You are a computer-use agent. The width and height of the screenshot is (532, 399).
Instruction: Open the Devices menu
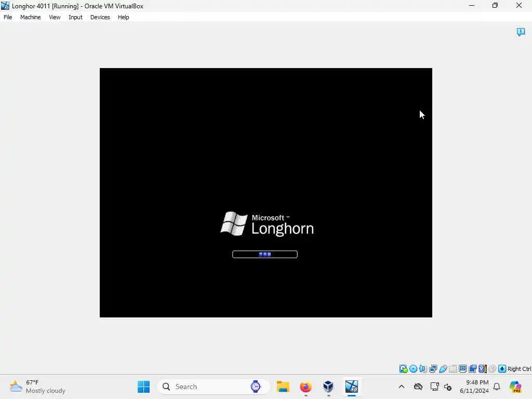[100, 17]
